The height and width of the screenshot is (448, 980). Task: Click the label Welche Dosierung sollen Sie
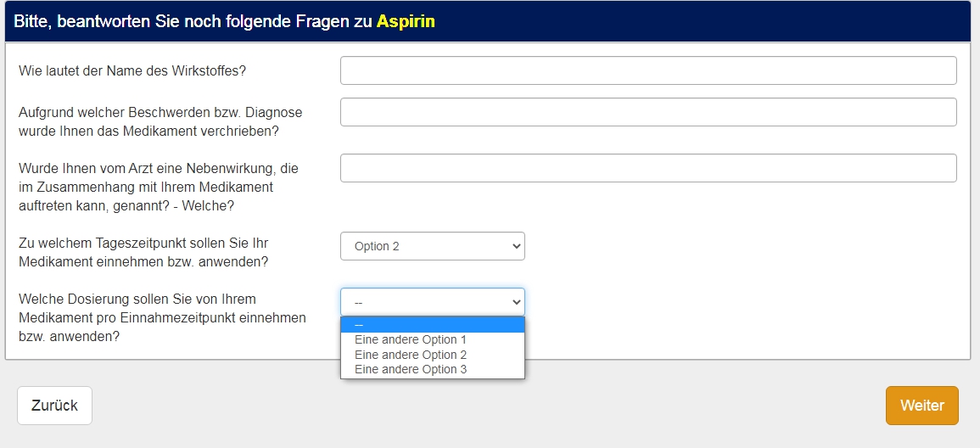(163, 317)
